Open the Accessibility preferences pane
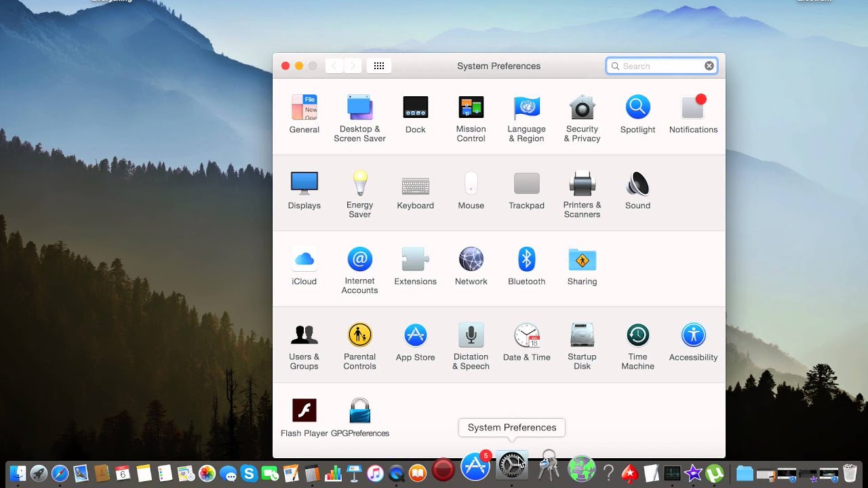This screenshot has width=868, height=488. pos(693,342)
